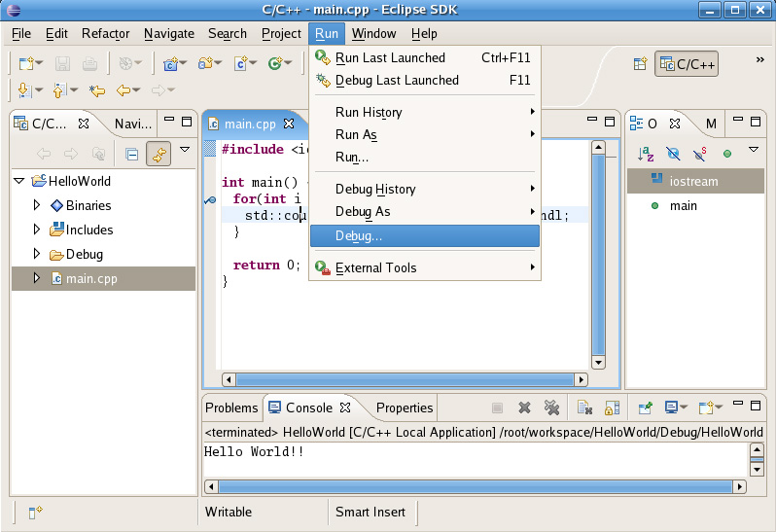Click editor vertical scrollbar down arrow
The height and width of the screenshot is (532, 776).
tap(598, 363)
